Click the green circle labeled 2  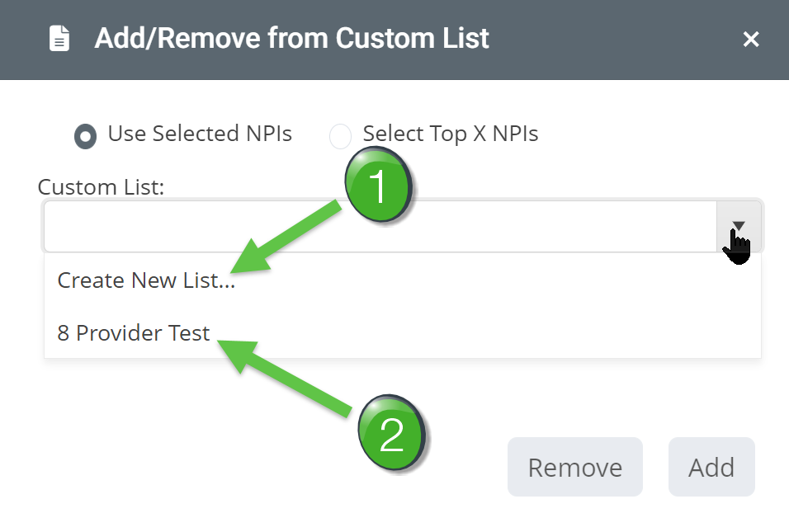coord(393,435)
